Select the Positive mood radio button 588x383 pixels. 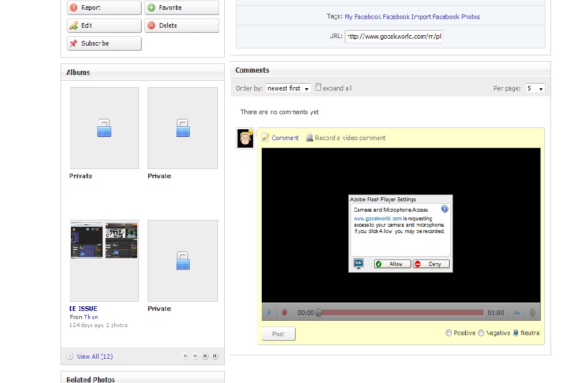[x=449, y=333]
